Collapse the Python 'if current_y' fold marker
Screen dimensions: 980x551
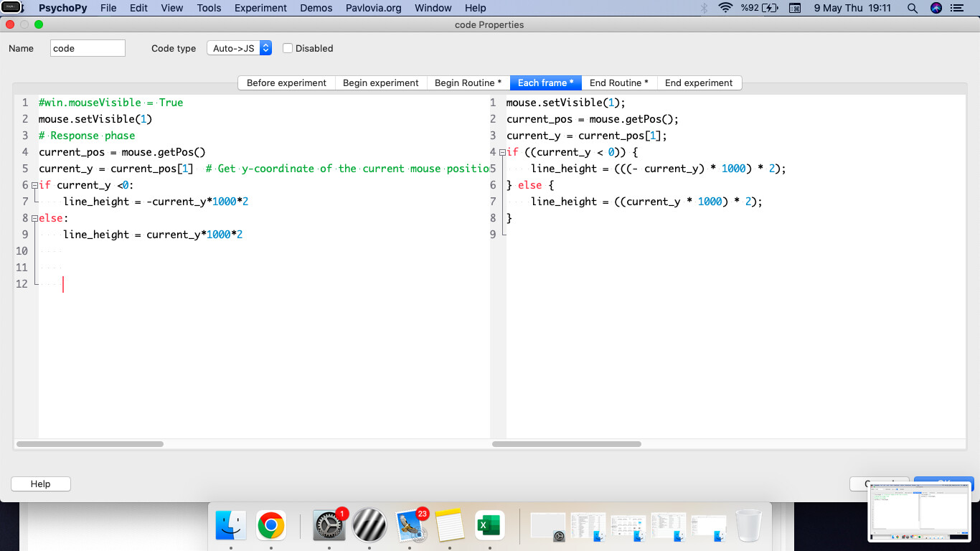(x=34, y=185)
